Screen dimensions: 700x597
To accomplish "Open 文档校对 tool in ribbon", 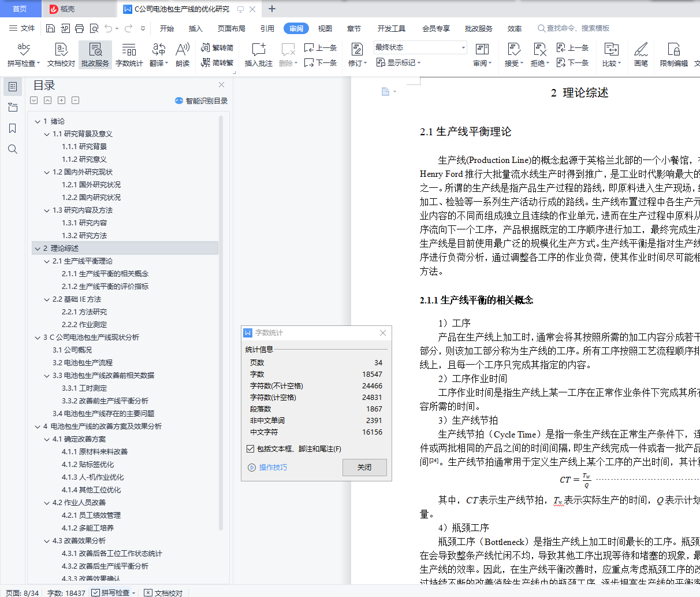I will point(61,55).
